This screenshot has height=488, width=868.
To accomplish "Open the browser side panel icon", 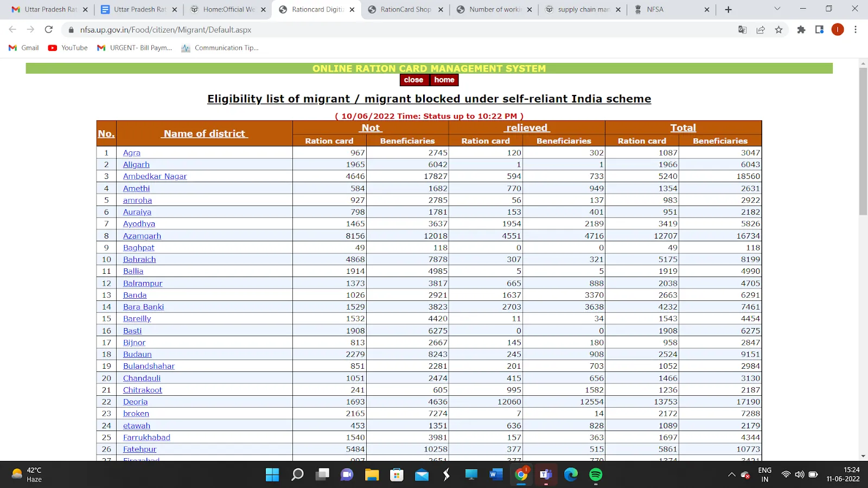I will coord(819,30).
